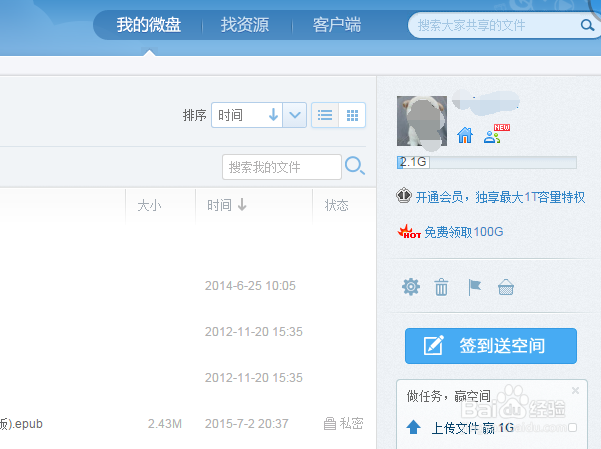This screenshot has height=449, width=601.
Task: Click the crown membership icon
Action: [x=404, y=196]
